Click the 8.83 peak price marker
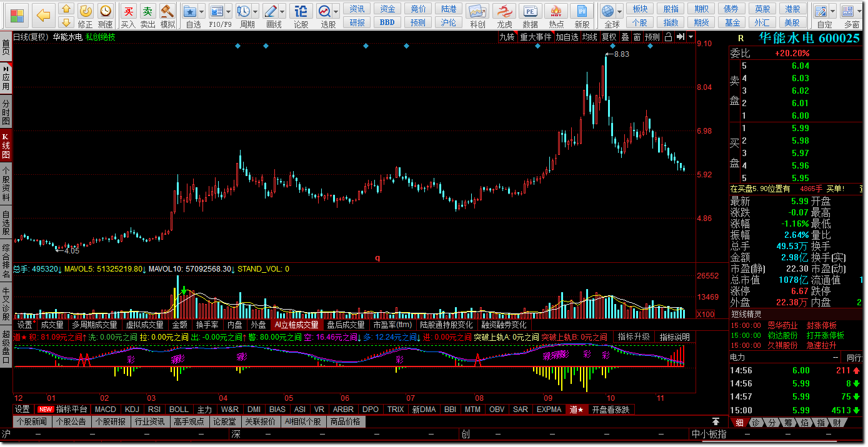Image resolution: width=868 pixels, height=447 pixels. pyautogui.click(x=622, y=54)
